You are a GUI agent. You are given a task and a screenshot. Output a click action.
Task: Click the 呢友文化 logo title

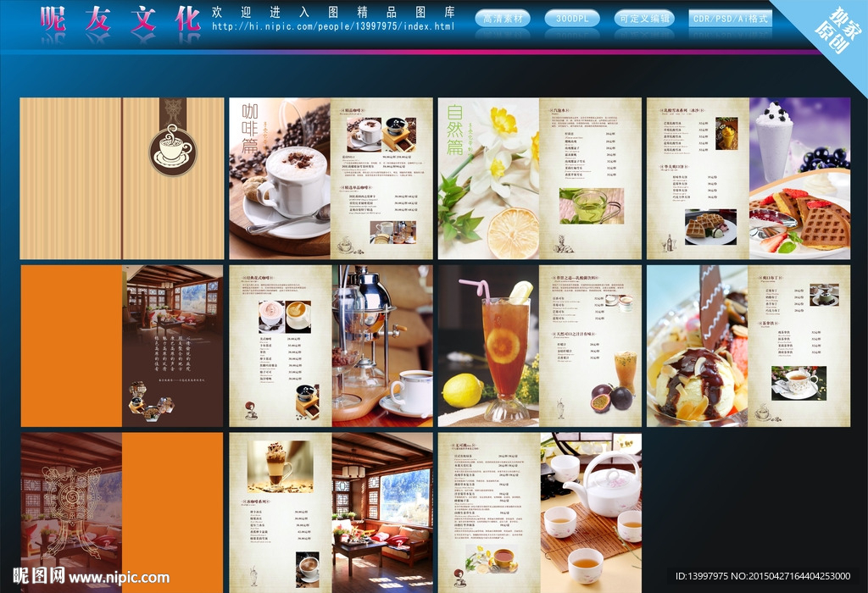[x=120, y=20]
